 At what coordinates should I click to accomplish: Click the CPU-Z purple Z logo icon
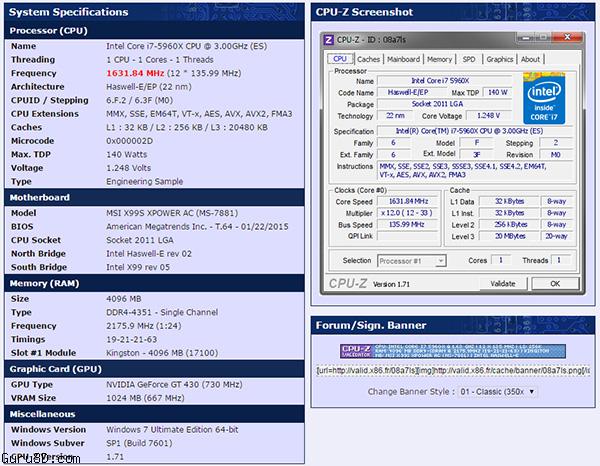pyautogui.click(x=328, y=40)
